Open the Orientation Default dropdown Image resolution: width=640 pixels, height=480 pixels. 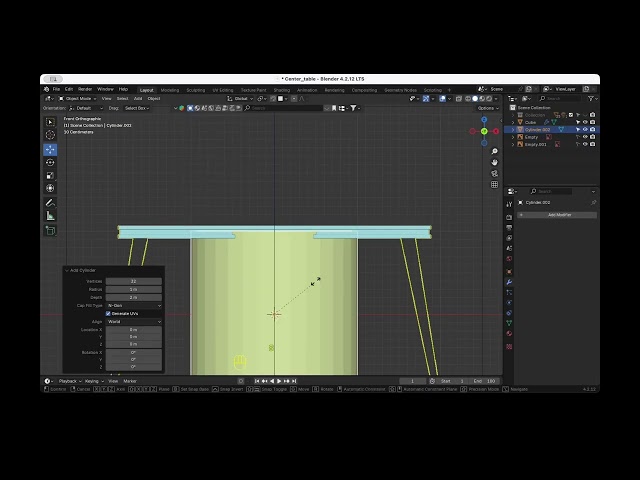(86, 108)
